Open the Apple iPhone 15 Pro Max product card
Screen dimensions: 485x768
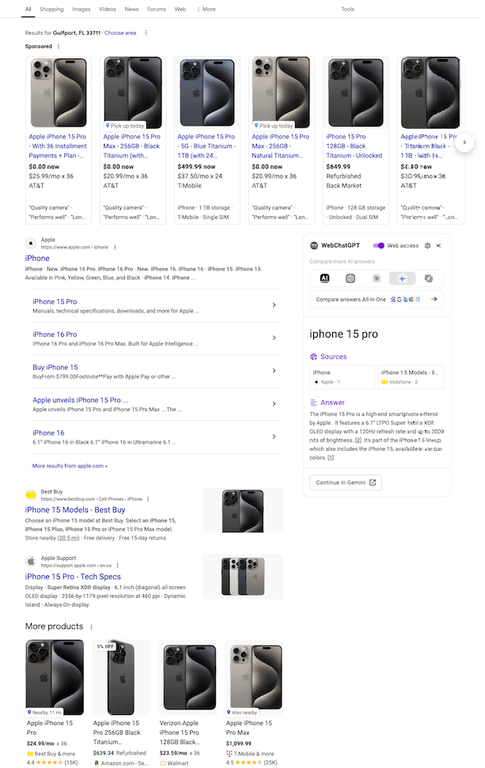point(254,701)
